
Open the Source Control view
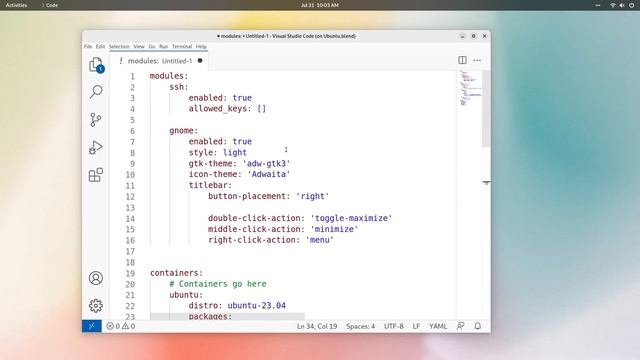click(96, 120)
